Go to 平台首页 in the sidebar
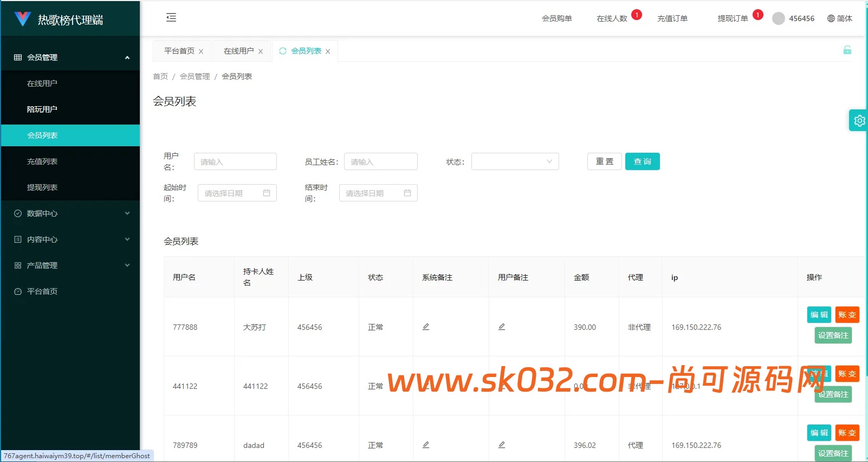Viewport: 868px width, 462px height. 70,291
